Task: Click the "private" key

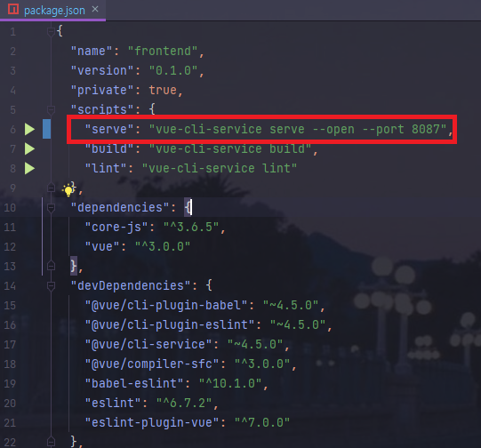Action: click(x=102, y=90)
